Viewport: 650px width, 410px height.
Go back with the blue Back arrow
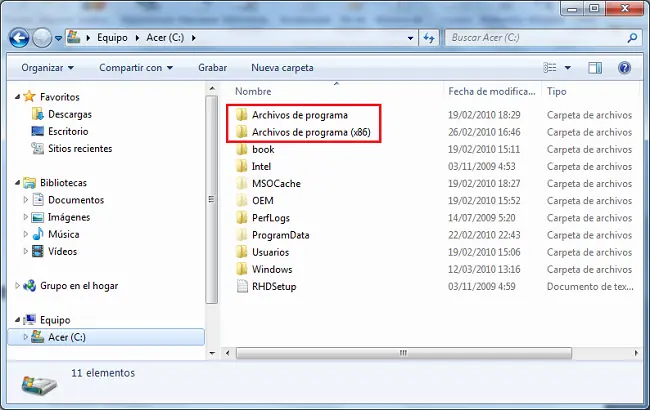click(x=19, y=38)
